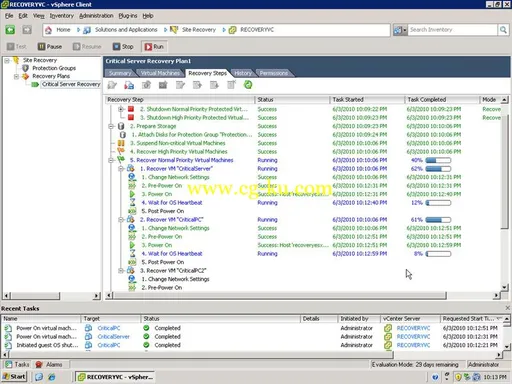Go to the Home icon in breadcrumb

click(49, 30)
